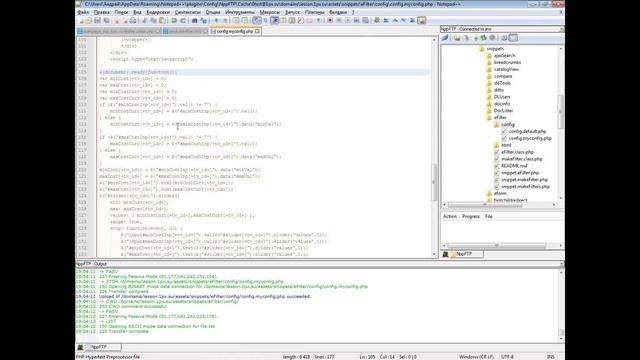Open the Плагины menu
Image resolution: width=640 pixels, height=360 pixels.
314,12
